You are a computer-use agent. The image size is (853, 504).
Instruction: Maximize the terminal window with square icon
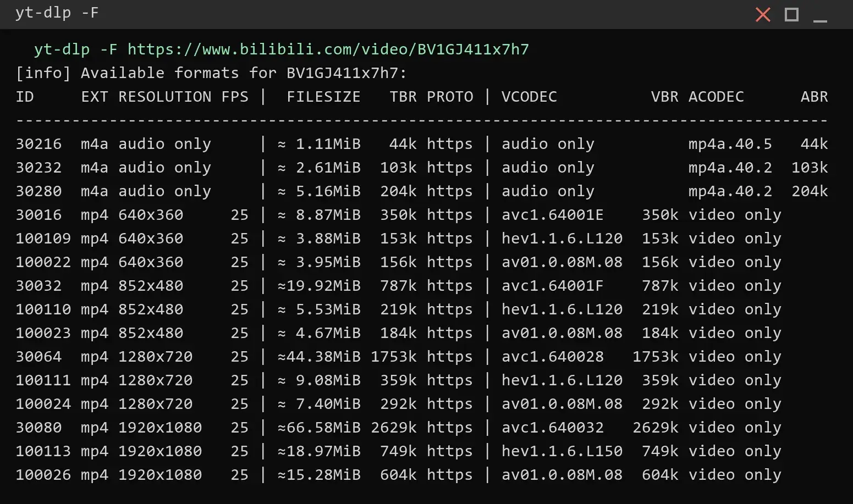pos(791,14)
